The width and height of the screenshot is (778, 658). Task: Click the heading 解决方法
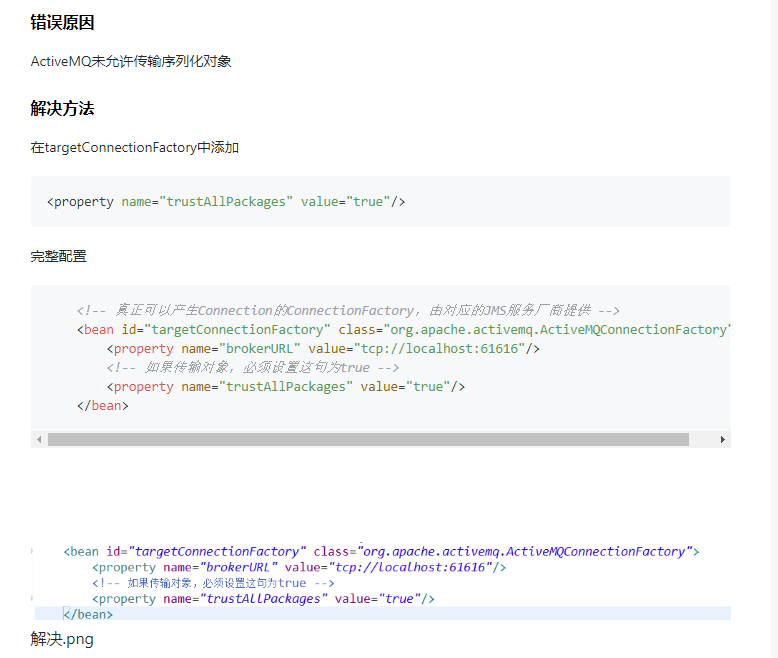pos(63,108)
